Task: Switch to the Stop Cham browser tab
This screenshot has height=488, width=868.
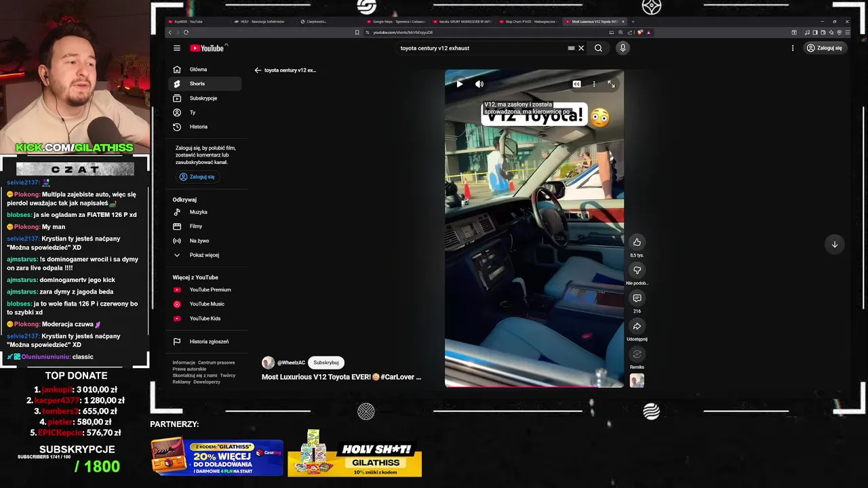Action: [x=528, y=22]
